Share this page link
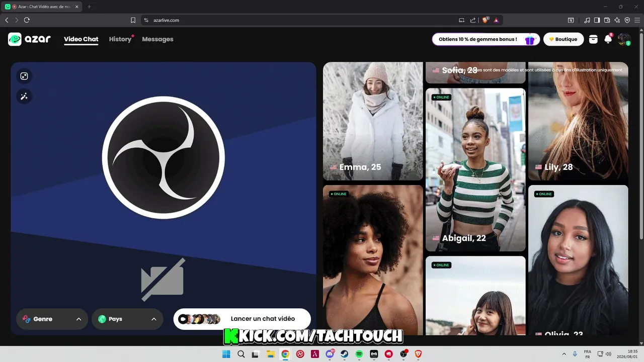644x362 pixels. 473,20
